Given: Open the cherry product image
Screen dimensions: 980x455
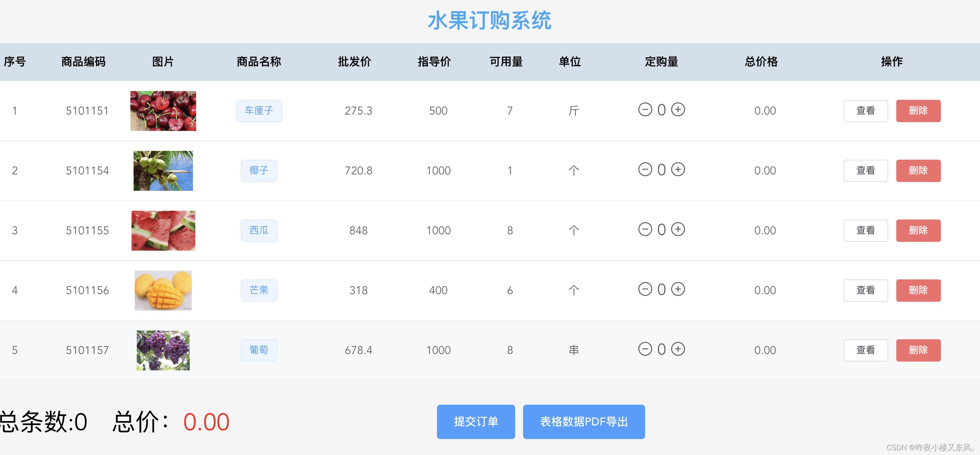Looking at the screenshot, I should (x=163, y=111).
